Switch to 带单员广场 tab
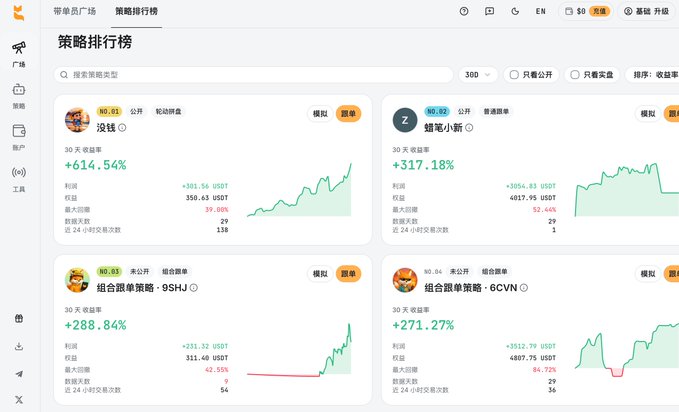The image size is (679, 412). coord(74,11)
